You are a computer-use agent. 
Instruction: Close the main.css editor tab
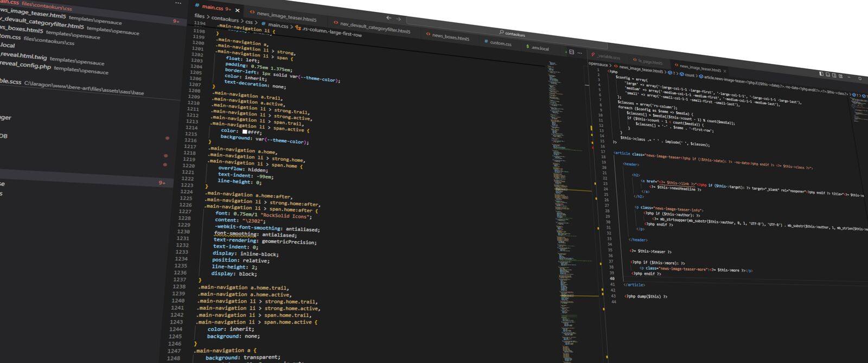[237, 10]
